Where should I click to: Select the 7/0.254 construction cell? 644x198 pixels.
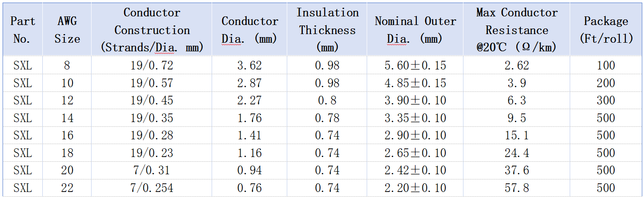pyautogui.click(x=152, y=189)
